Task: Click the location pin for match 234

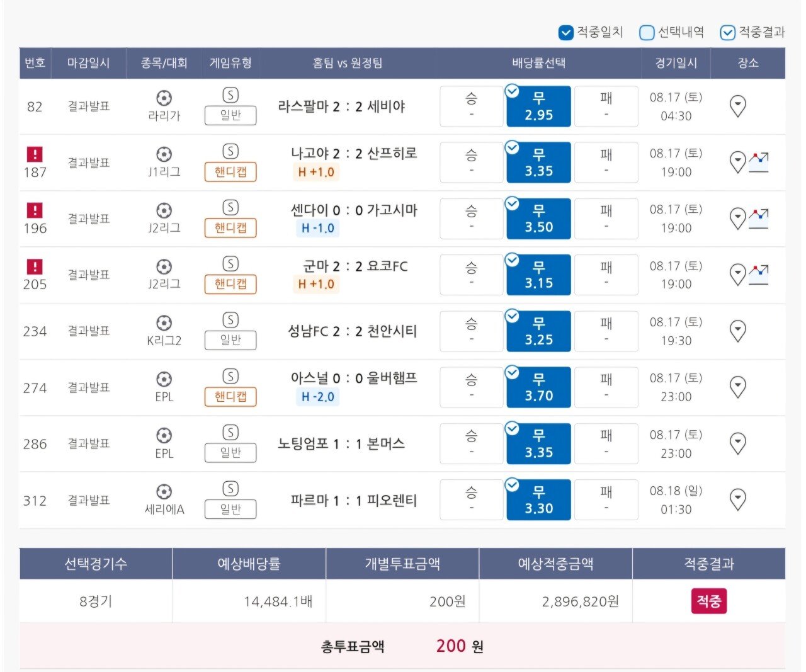Action: [737, 331]
